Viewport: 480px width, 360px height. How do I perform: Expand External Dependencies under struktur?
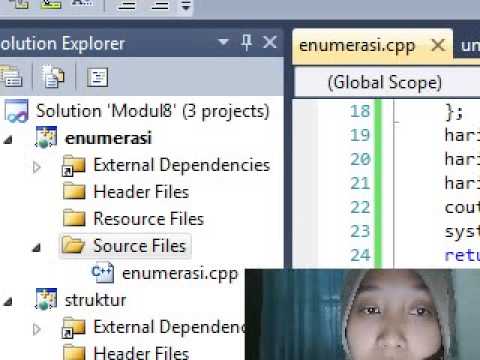(x=37, y=329)
